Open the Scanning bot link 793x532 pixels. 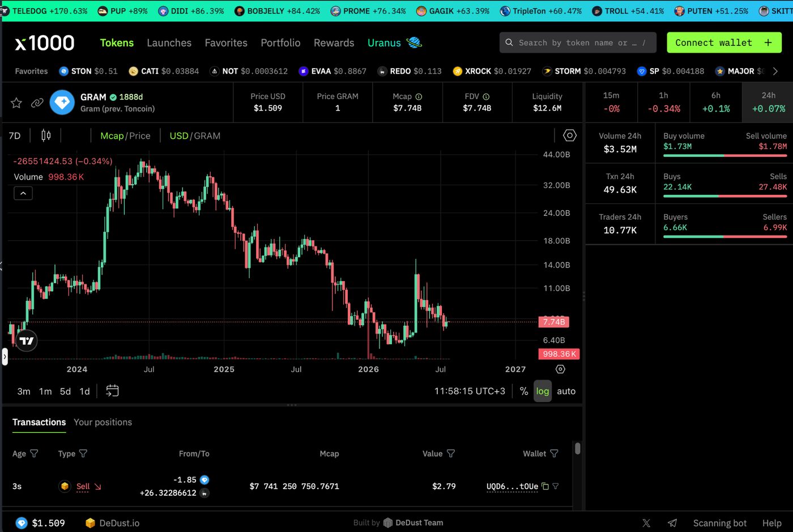coord(719,523)
